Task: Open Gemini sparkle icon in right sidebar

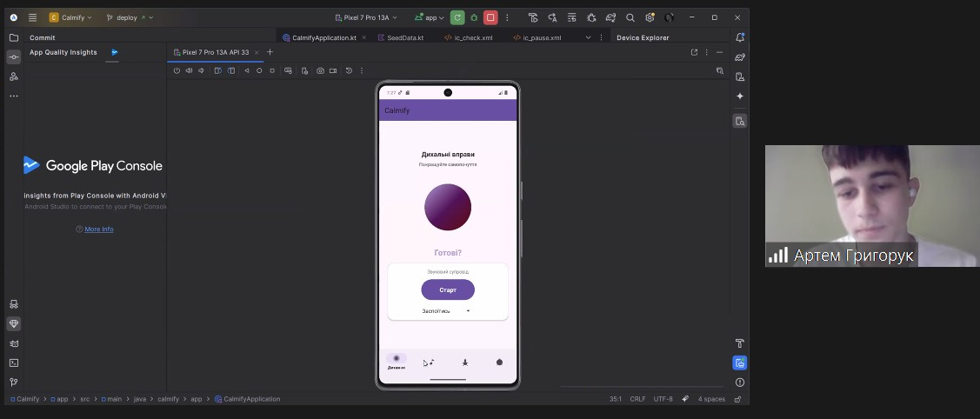Action: click(x=740, y=96)
